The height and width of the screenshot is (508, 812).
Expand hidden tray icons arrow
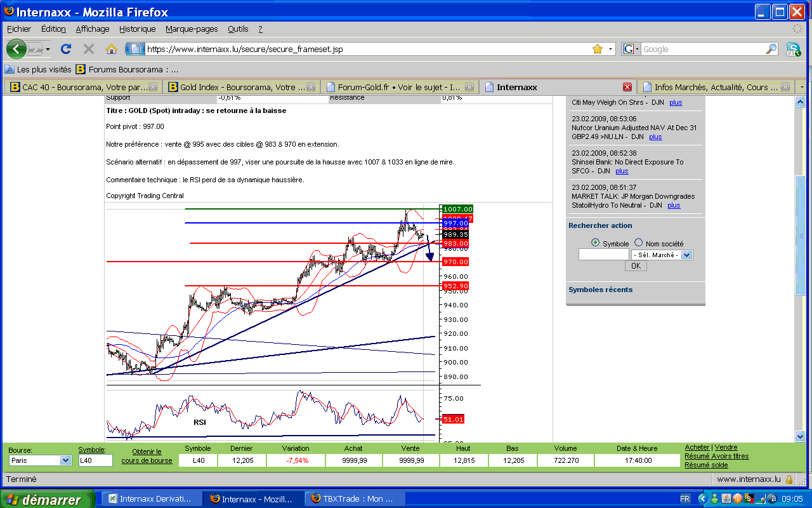tap(702, 499)
